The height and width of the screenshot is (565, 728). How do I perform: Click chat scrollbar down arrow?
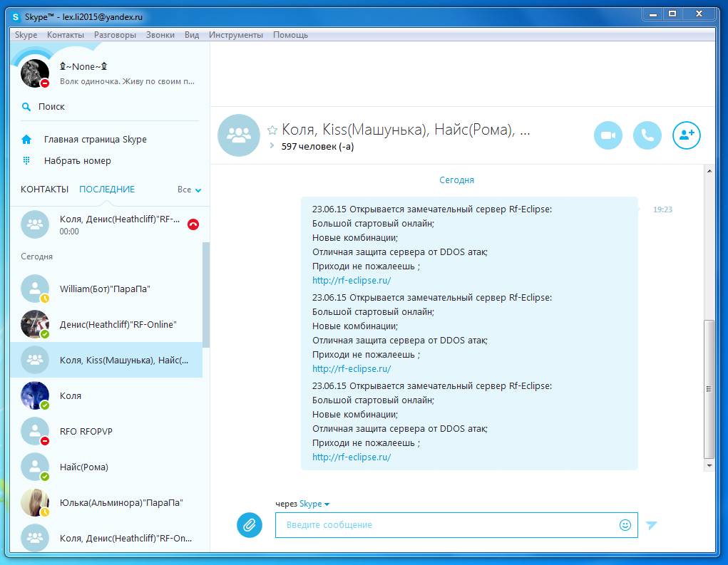coord(709,465)
